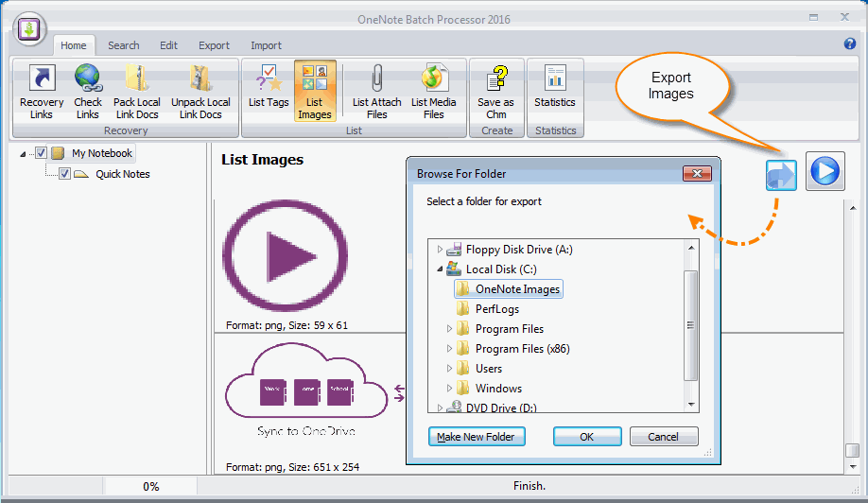
Task: Click the folder tree scrollbar thumb
Action: [x=690, y=325]
